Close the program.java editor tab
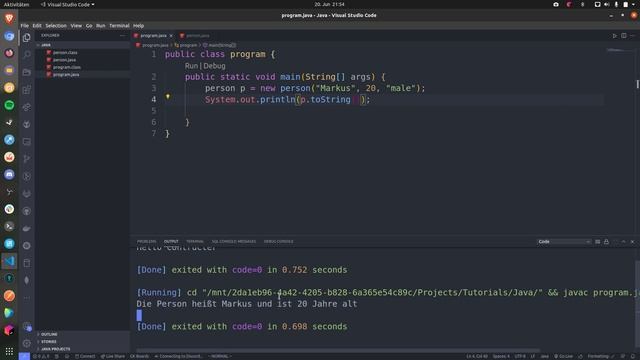This screenshot has height=360, width=640. point(171,36)
